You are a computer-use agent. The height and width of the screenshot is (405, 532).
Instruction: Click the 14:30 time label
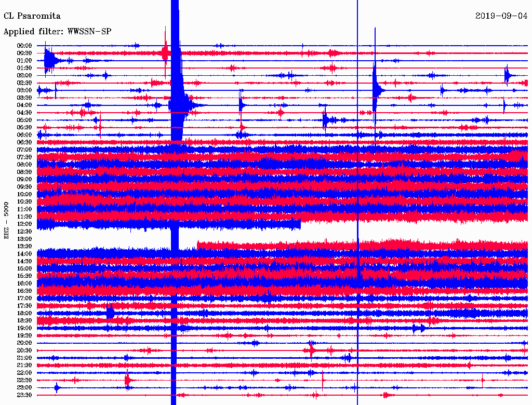24,262
